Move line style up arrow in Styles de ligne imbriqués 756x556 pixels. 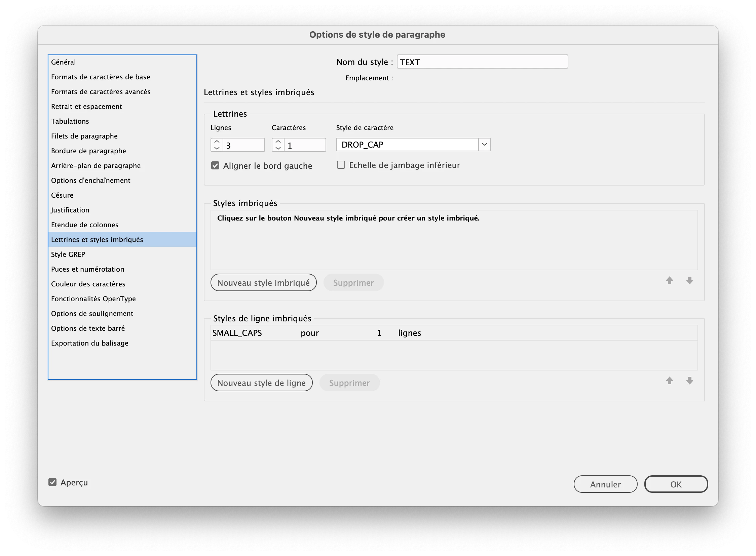669,381
